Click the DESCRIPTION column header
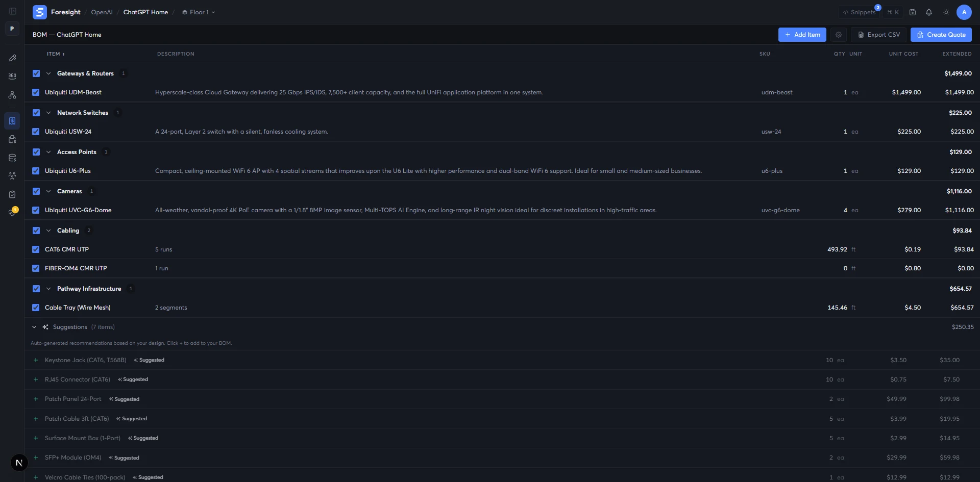Image resolution: width=980 pixels, height=482 pixels. [176, 54]
